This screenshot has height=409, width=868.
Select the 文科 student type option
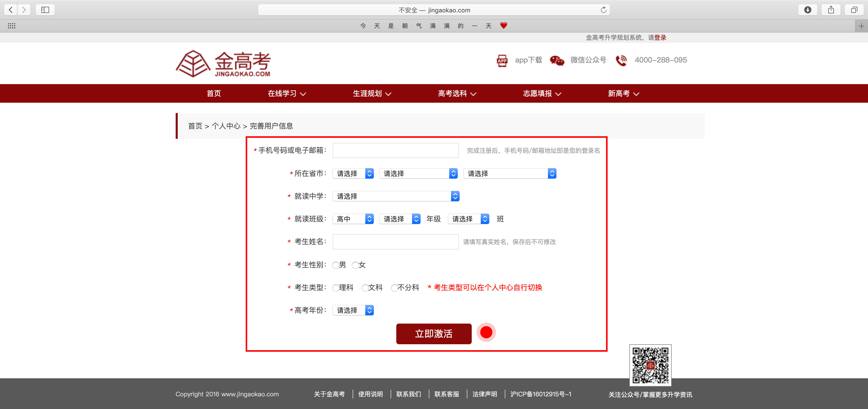[365, 288]
